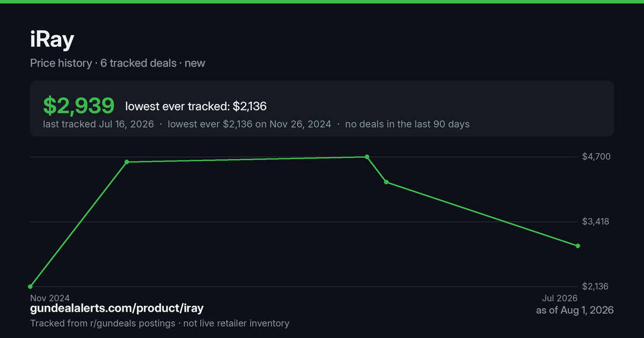This screenshot has width=644, height=338.
Task: Click the 'last tracked Jul 16, 2026' text
Action: [98, 124]
